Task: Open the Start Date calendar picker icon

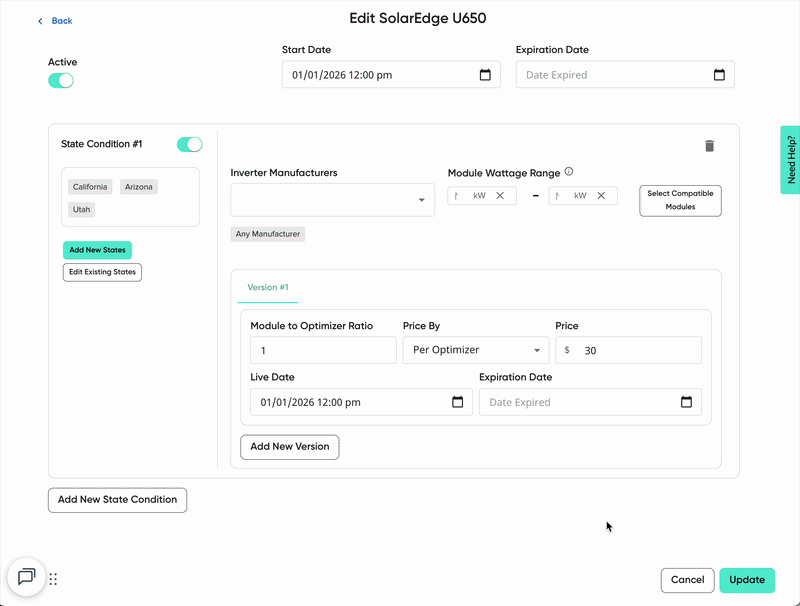Action: 485,75
